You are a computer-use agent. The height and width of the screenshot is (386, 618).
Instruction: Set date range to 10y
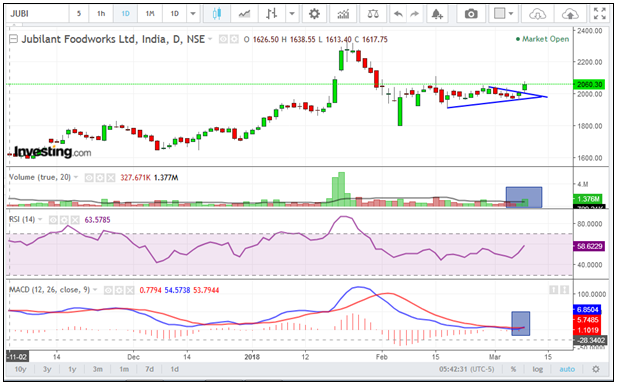pyautogui.click(x=20, y=369)
